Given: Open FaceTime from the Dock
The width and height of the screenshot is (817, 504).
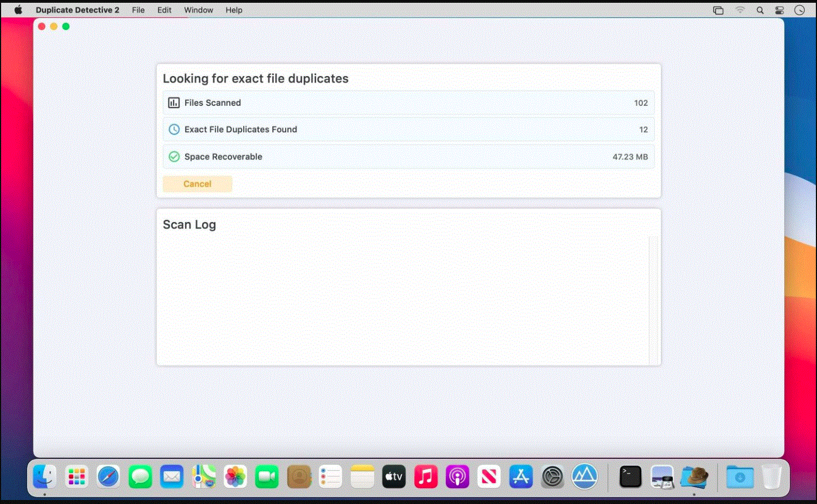Looking at the screenshot, I should click(267, 477).
